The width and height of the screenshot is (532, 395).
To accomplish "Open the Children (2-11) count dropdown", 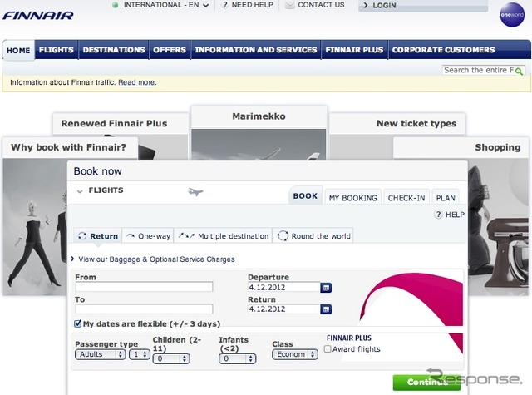I will 171,358.
